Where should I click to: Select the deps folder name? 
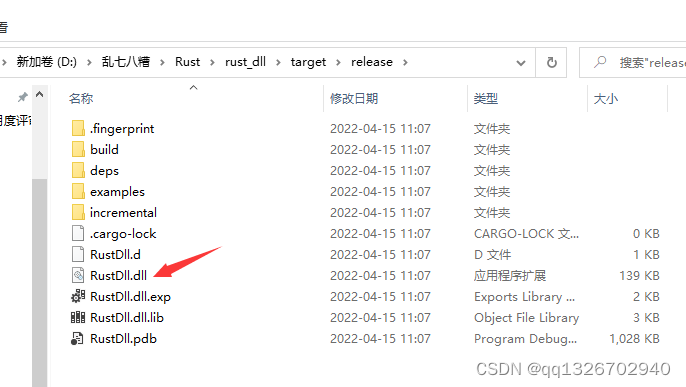click(104, 171)
